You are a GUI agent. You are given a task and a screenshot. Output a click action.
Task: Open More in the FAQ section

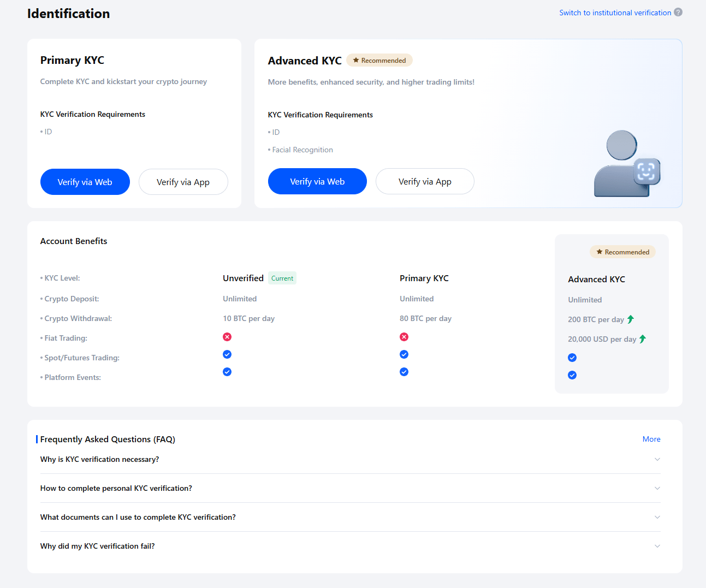[651, 439]
